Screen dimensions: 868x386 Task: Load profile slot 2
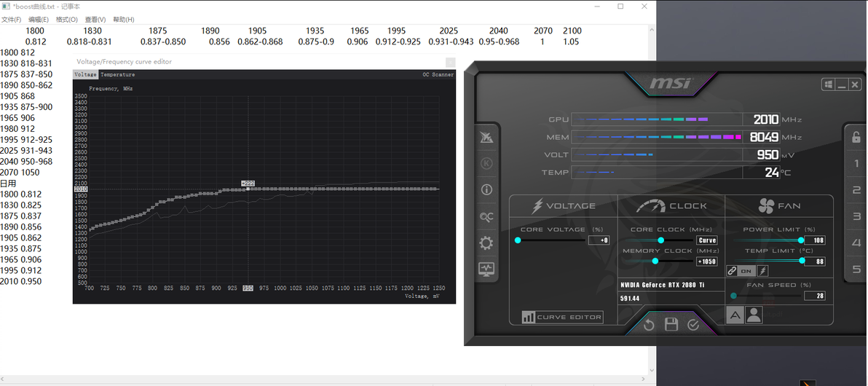pos(856,190)
